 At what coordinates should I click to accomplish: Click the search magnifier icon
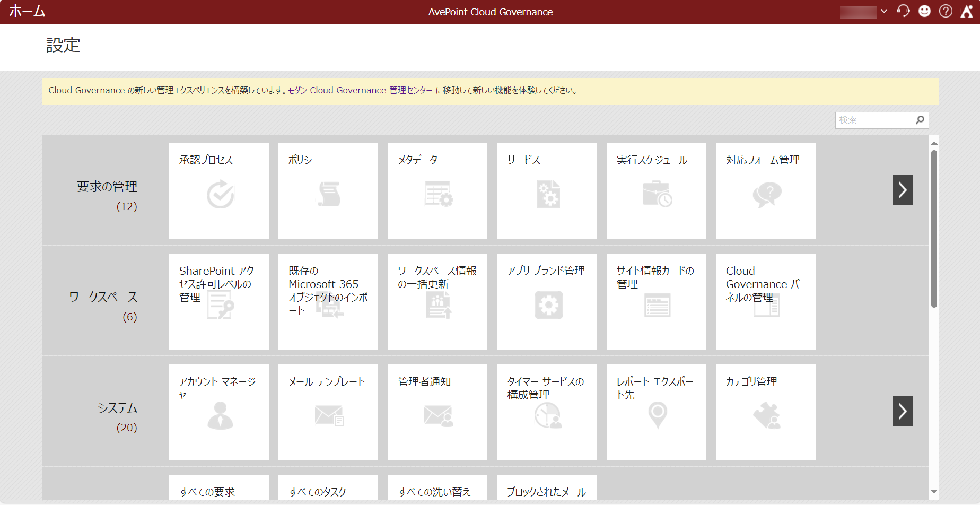(x=920, y=120)
